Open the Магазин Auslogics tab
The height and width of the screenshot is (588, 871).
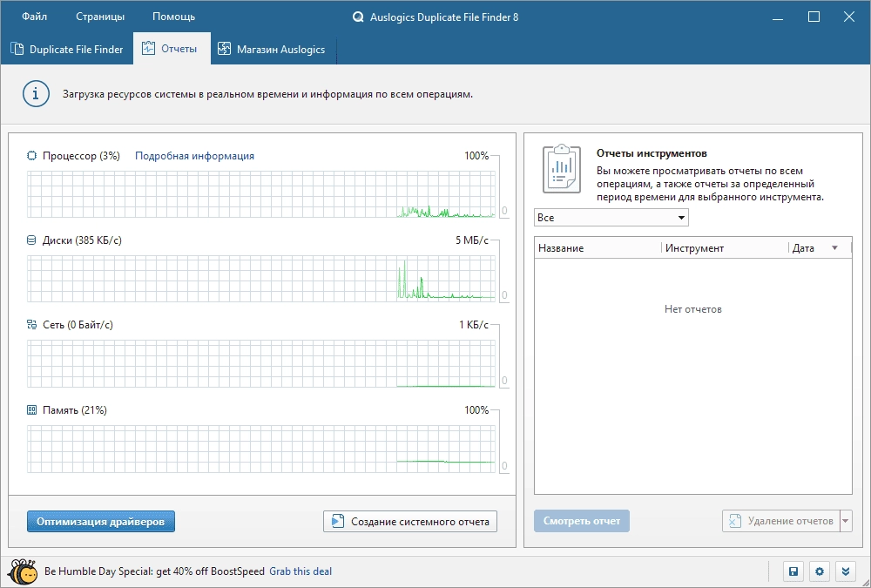[273, 49]
